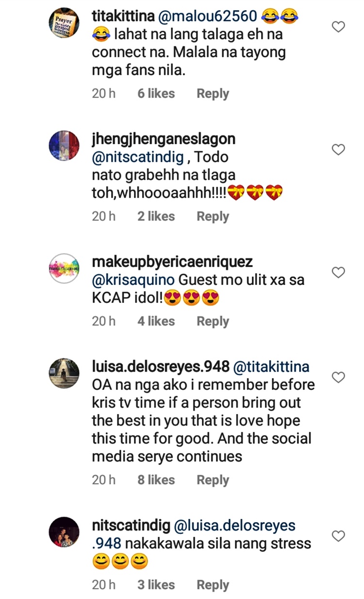Open luisa.delosreyes.948's profile photo
The height and width of the screenshot is (599, 364).
point(64,373)
